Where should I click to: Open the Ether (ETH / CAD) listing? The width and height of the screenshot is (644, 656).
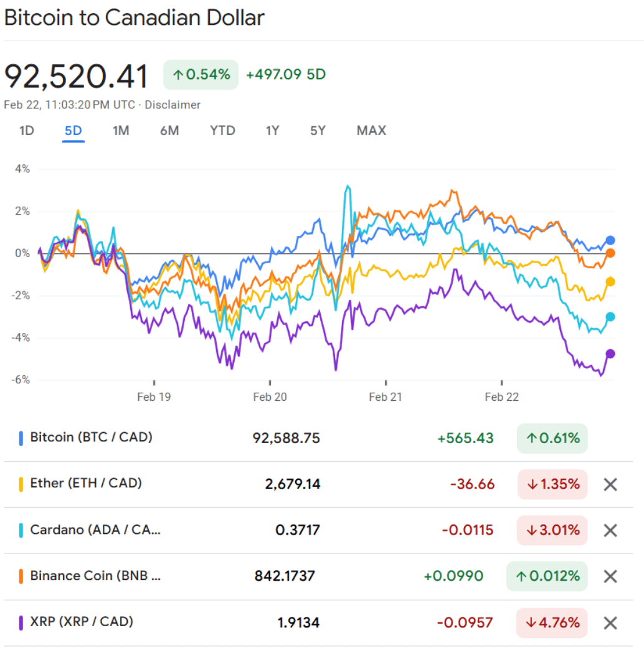(x=86, y=484)
